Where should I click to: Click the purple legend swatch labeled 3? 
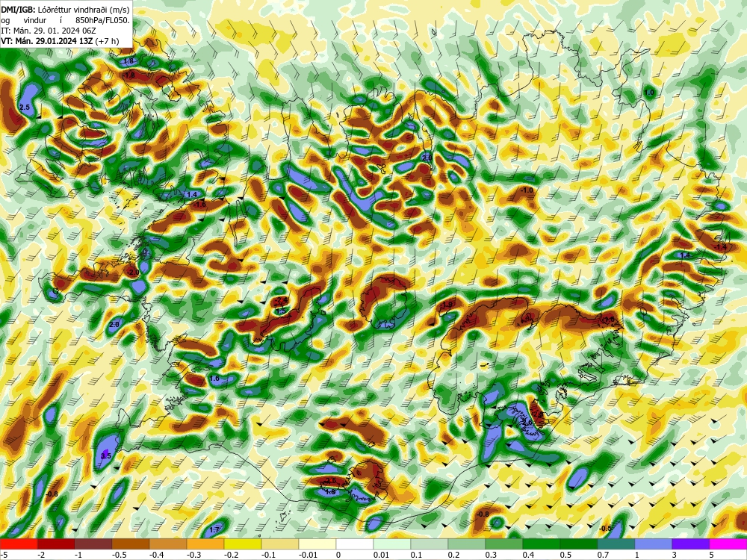click(691, 544)
